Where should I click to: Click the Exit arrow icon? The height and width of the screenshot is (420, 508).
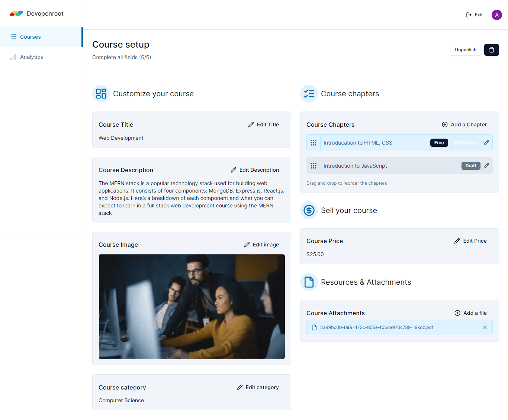(469, 15)
